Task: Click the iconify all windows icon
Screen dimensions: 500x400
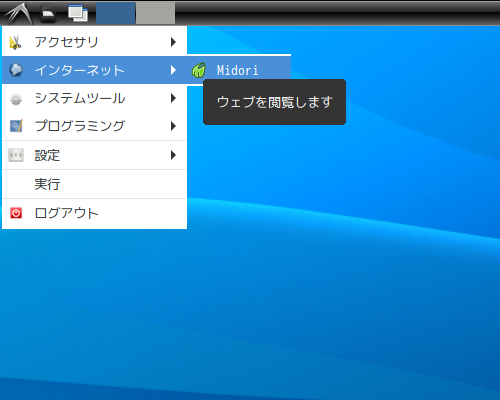Action: (x=78, y=13)
